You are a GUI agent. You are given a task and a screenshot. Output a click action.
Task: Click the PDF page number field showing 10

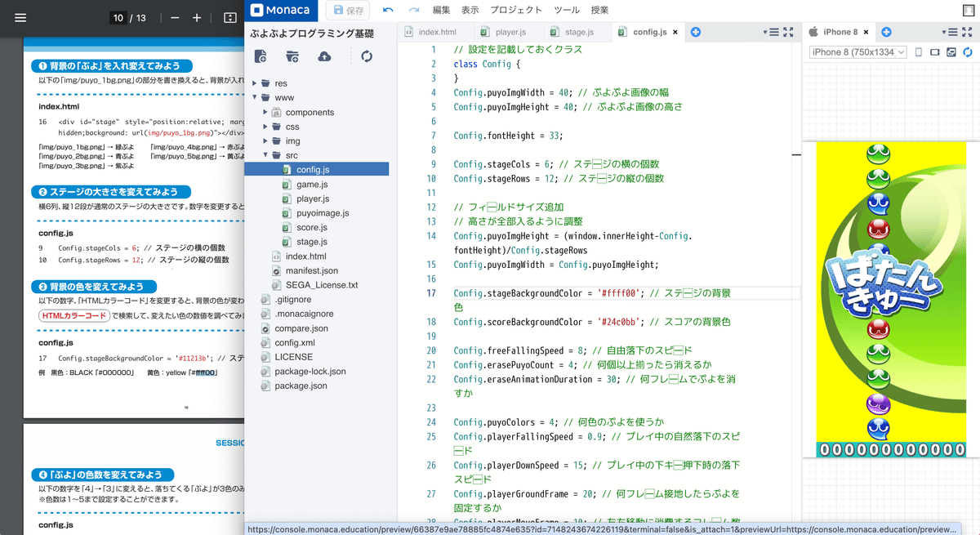tap(118, 18)
